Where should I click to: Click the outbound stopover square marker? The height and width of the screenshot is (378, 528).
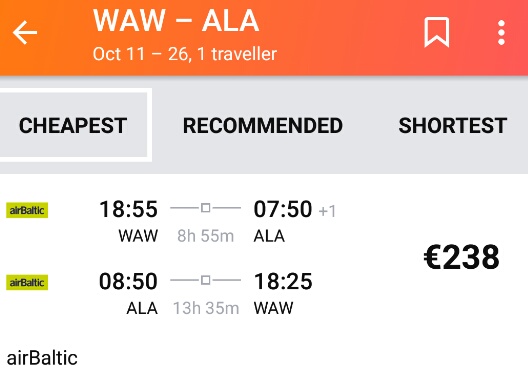pos(205,208)
